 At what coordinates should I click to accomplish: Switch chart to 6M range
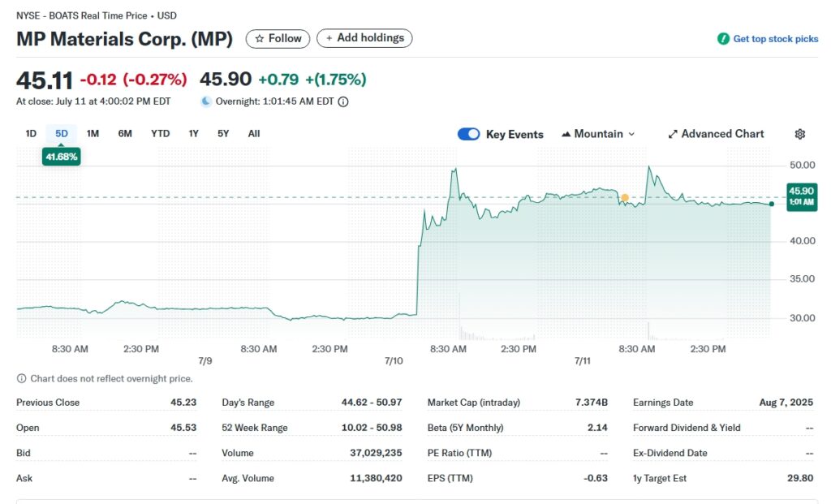click(125, 134)
